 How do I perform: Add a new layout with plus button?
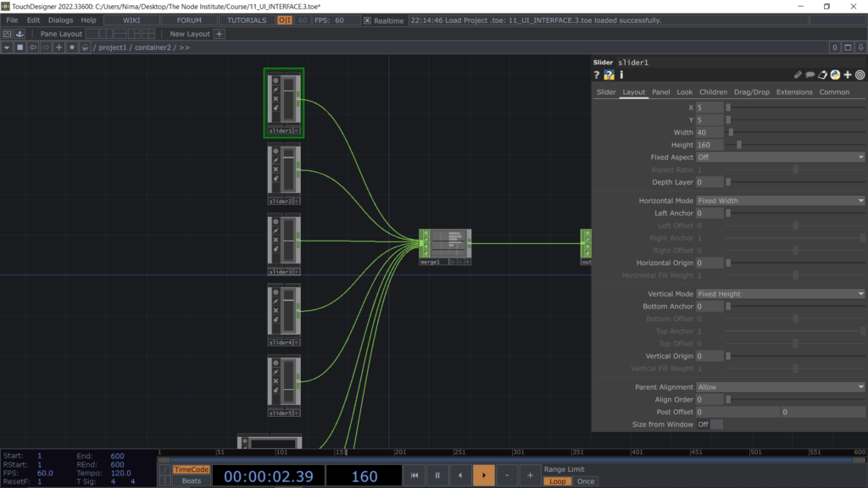click(220, 34)
